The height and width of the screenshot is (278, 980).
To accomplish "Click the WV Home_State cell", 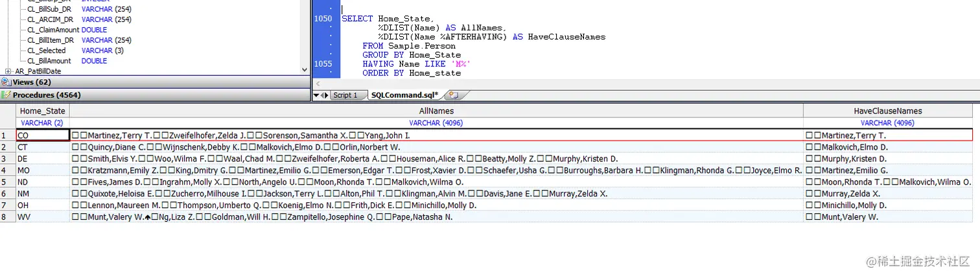I will click(42, 217).
